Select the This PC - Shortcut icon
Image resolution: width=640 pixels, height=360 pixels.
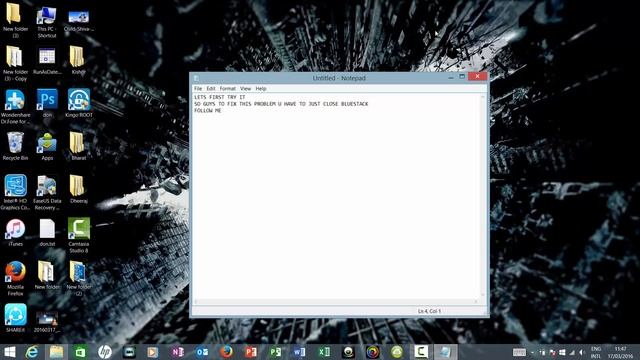pyautogui.click(x=47, y=20)
